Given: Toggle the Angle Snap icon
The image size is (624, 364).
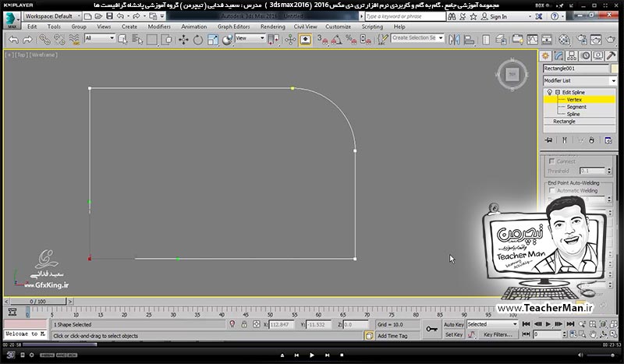Looking at the screenshot, I should coord(337,40).
